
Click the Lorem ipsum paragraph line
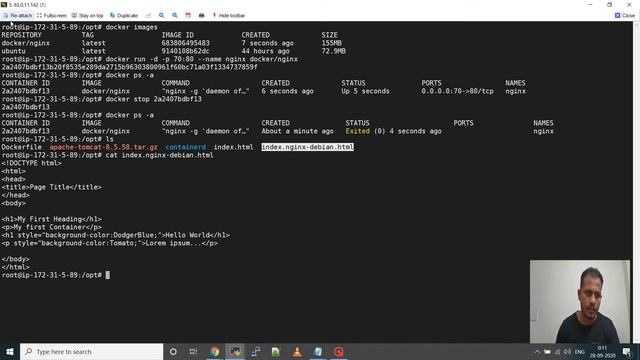click(x=109, y=243)
